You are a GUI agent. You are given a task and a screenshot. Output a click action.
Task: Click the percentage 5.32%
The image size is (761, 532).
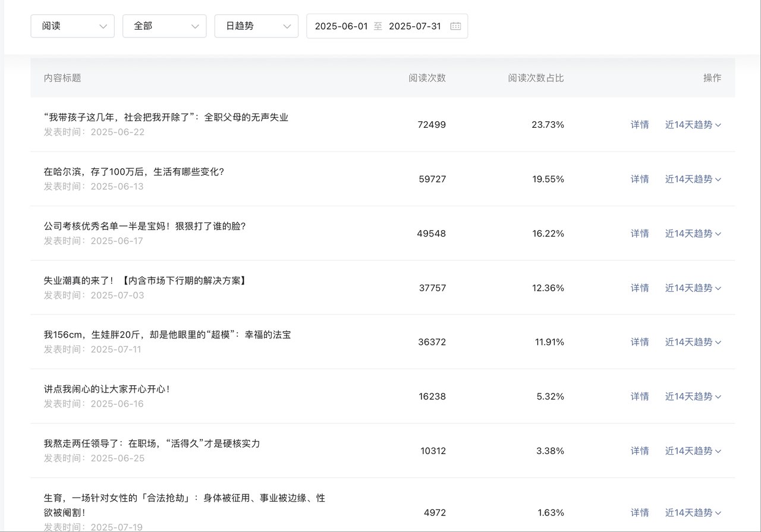[x=551, y=396]
